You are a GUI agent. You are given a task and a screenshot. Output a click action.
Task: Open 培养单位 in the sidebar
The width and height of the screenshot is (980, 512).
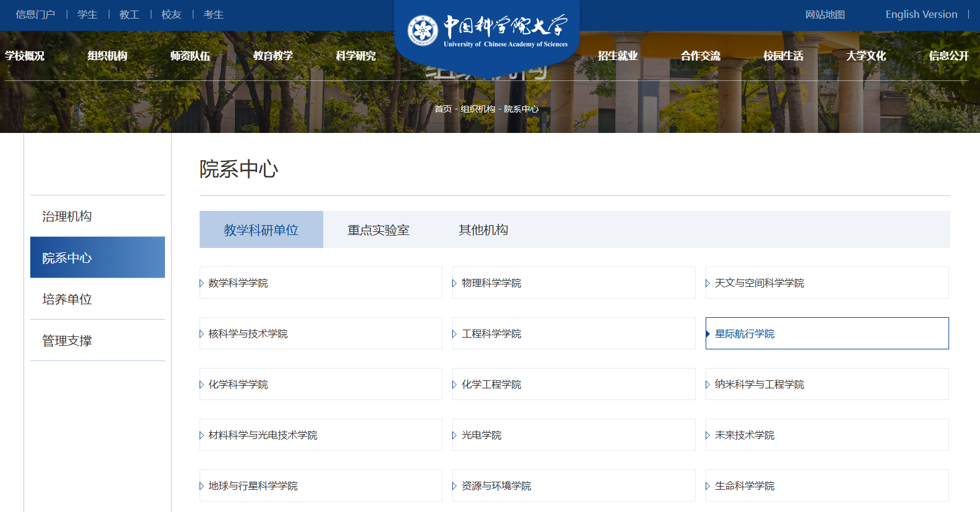[67, 299]
